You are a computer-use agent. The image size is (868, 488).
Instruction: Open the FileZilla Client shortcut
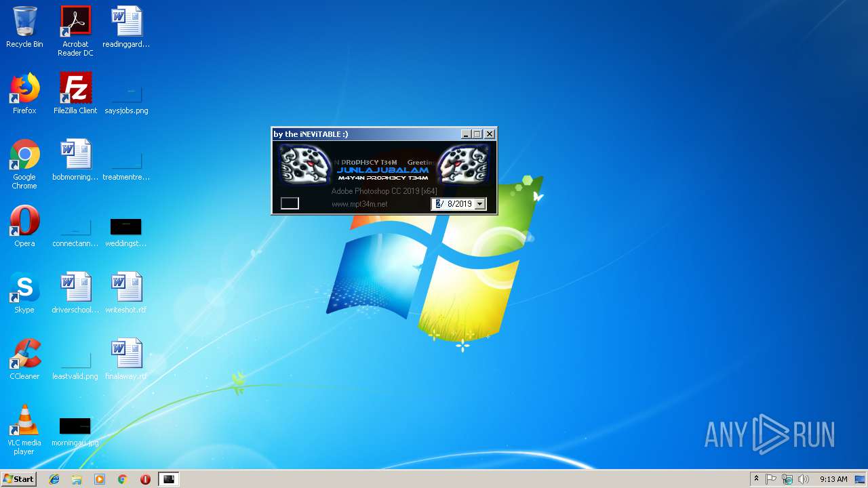75,94
